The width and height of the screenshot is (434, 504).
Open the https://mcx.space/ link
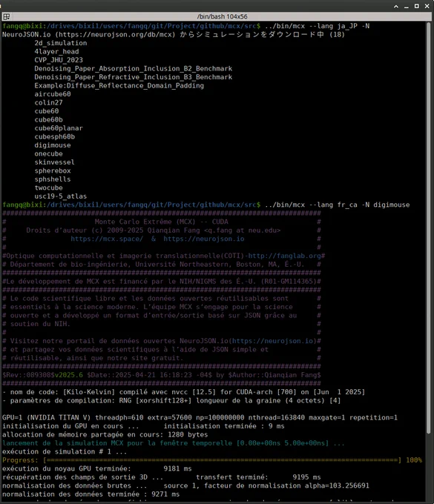107,239
